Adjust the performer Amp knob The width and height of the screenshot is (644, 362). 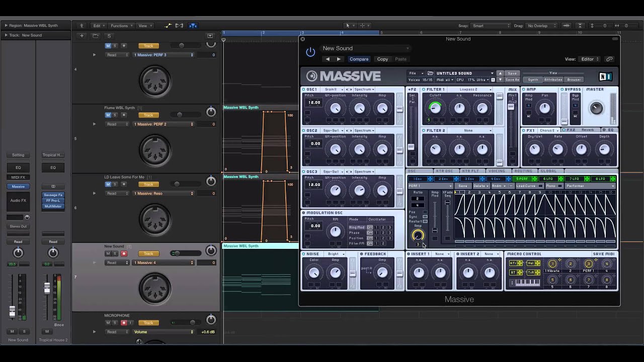[418, 235]
